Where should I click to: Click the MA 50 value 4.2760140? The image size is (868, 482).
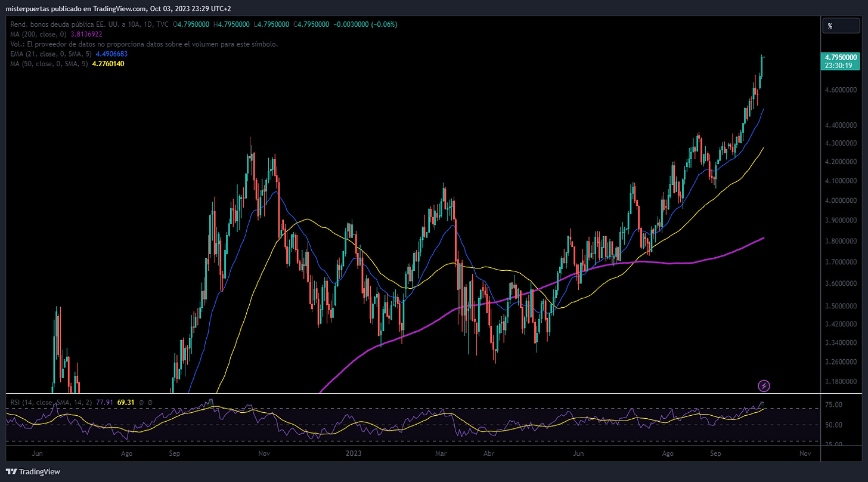point(108,63)
